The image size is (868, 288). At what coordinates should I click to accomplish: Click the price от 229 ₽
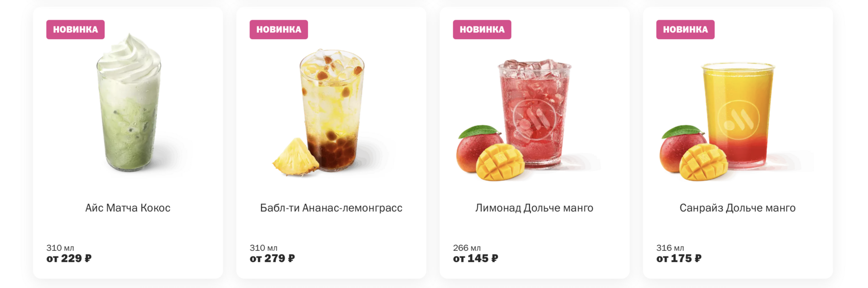[69, 259]
